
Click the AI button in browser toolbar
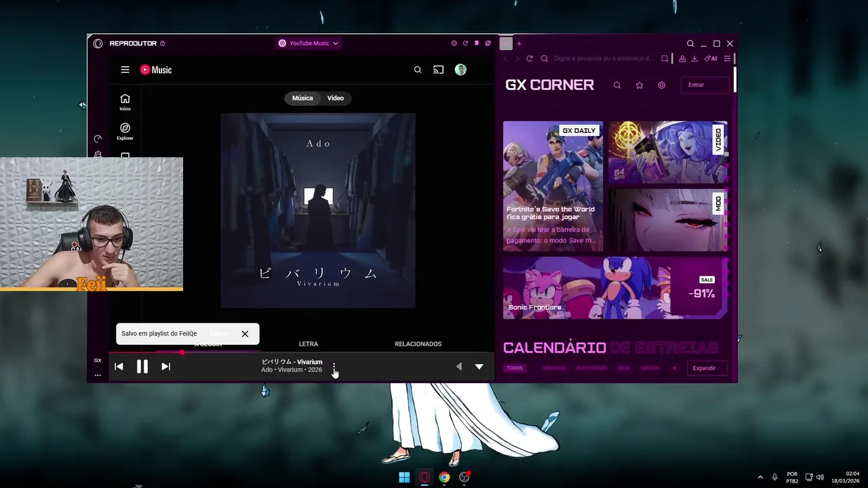click(711, 58)
